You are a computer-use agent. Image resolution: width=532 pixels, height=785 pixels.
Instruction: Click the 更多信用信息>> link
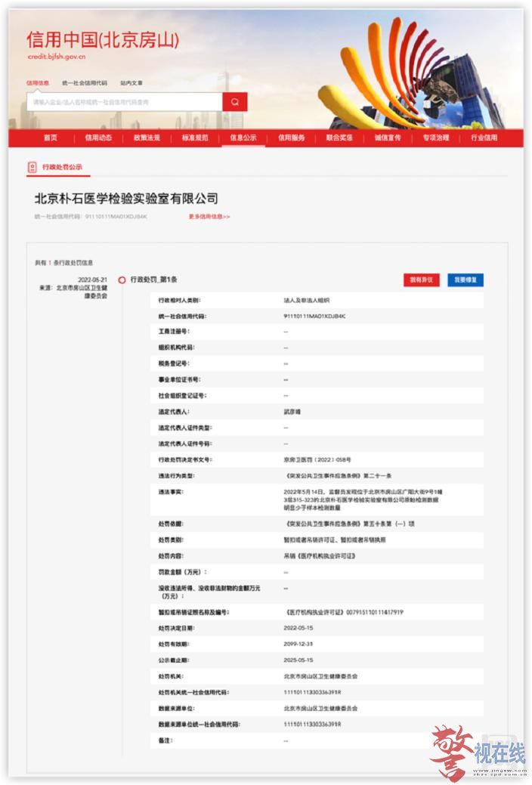click(x=209, y=217)
